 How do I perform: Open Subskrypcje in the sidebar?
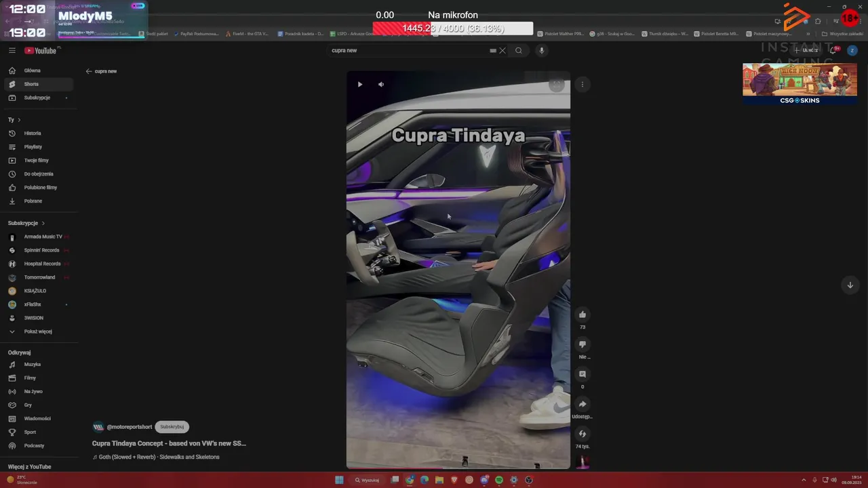pos(39,98)
